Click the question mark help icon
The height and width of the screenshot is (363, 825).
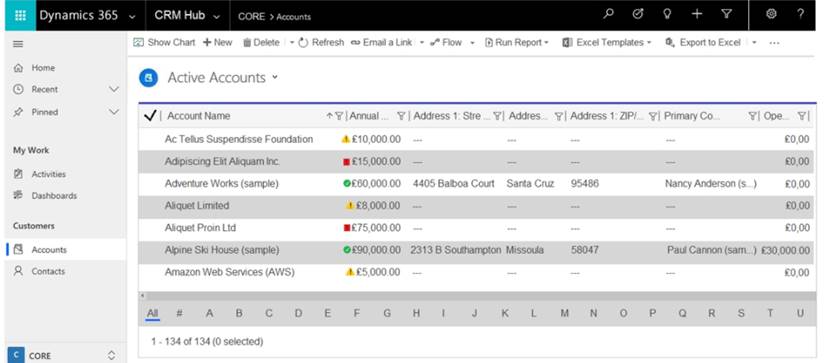click(800, 15)
